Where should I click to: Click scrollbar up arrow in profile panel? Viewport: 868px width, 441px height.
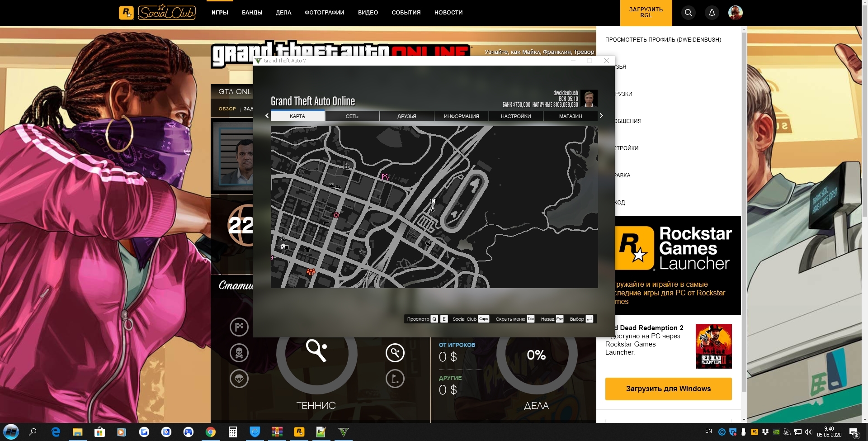[744, 30]
